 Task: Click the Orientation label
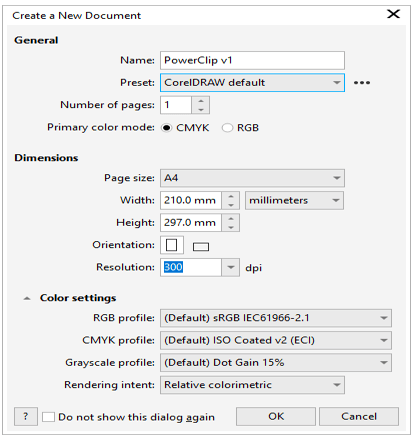[x=123, y=245]
